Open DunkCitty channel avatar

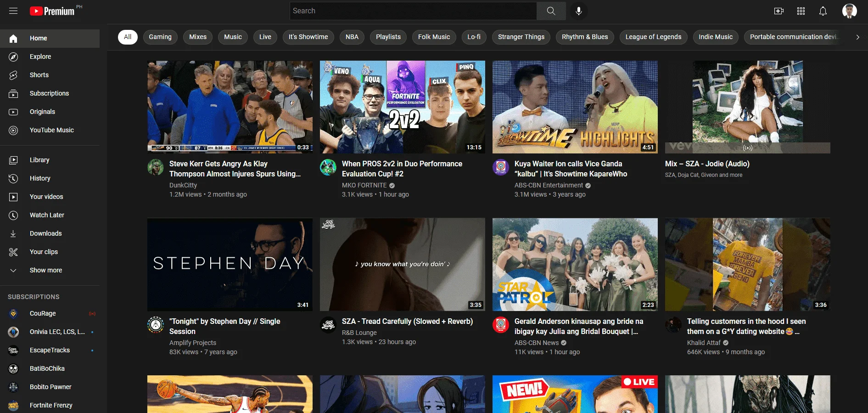[156, 167]
